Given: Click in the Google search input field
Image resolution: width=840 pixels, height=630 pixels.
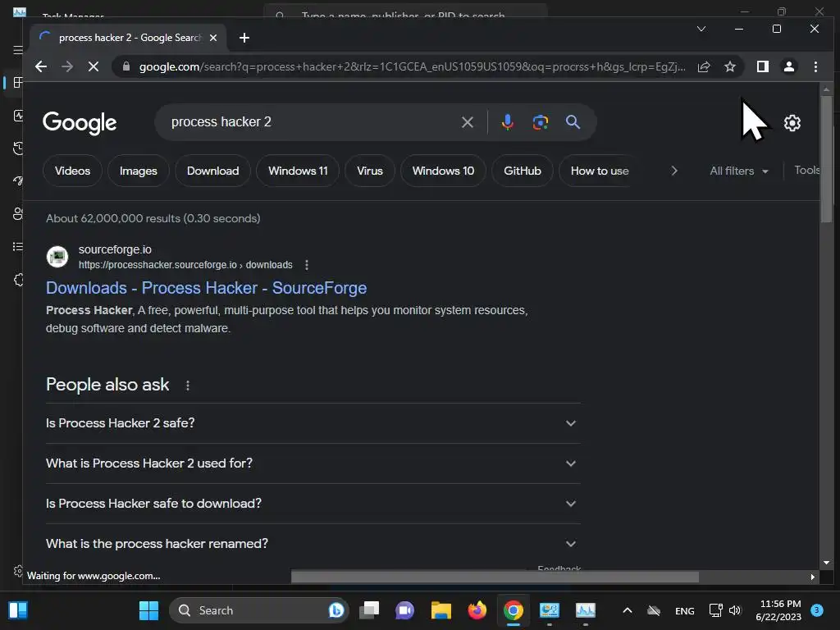Looking at the screenshot, I should [311, 122].
